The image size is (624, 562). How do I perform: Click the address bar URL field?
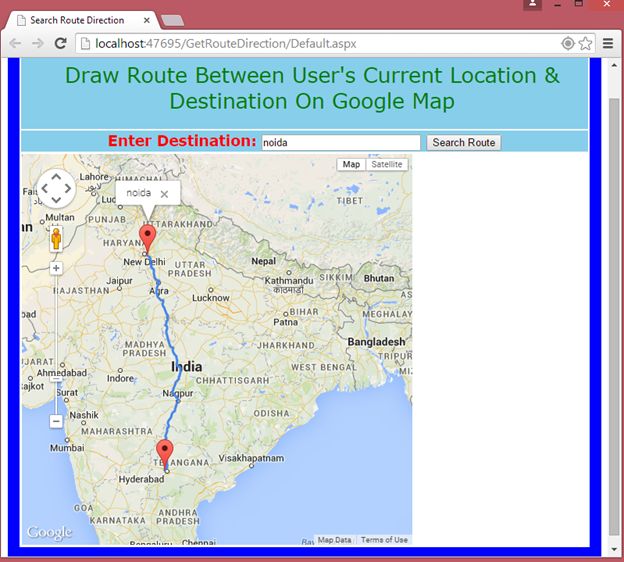click(318, 43)
